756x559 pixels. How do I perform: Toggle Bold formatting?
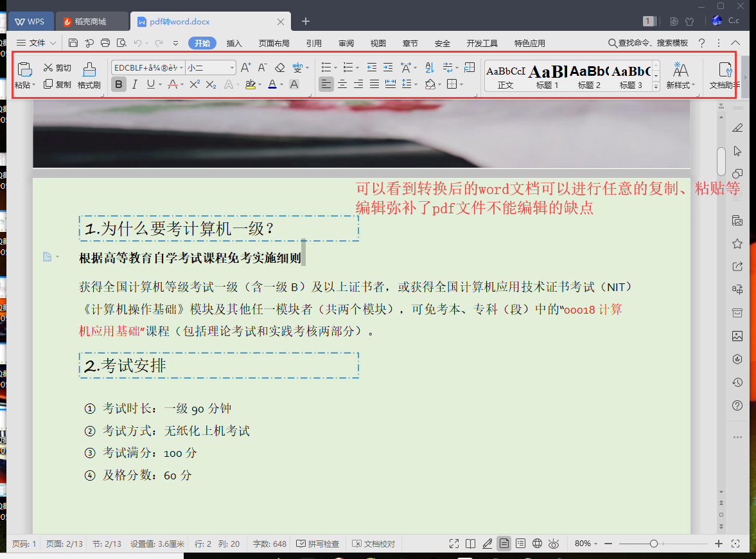pos(118,84)
